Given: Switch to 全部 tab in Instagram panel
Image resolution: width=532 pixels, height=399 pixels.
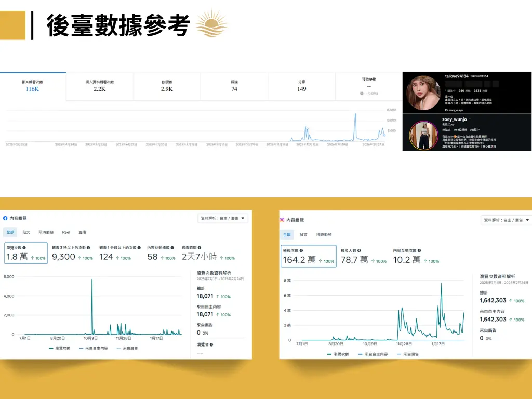Looking at the screenshot, I should (287, 234).
